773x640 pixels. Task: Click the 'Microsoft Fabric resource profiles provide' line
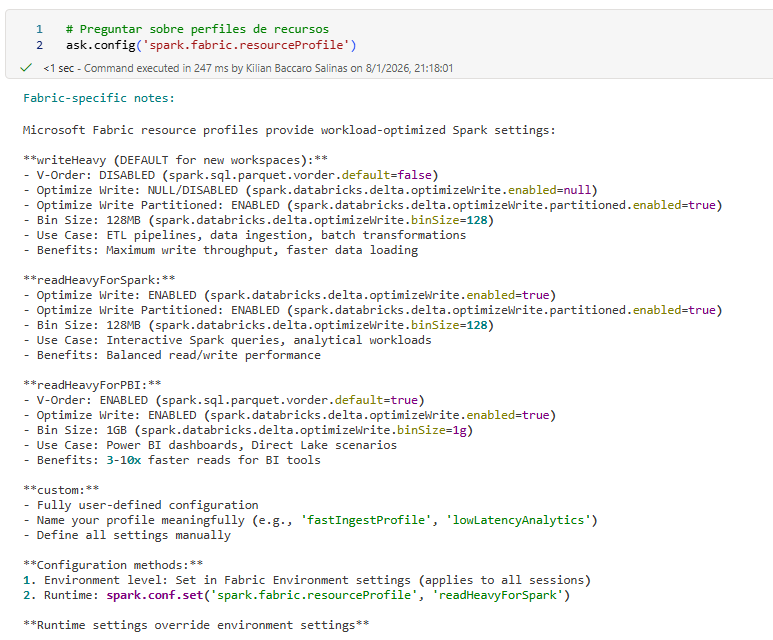point(289,130)
